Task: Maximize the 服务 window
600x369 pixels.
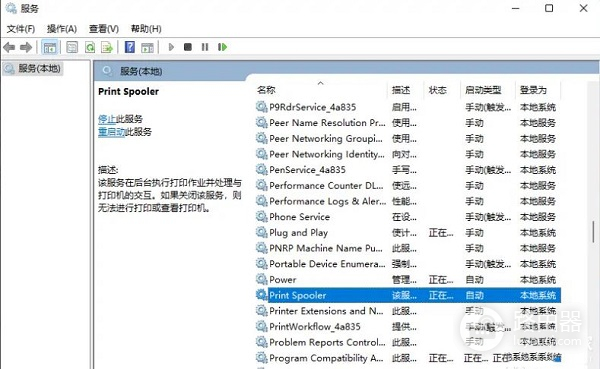Action: (549, 8)
